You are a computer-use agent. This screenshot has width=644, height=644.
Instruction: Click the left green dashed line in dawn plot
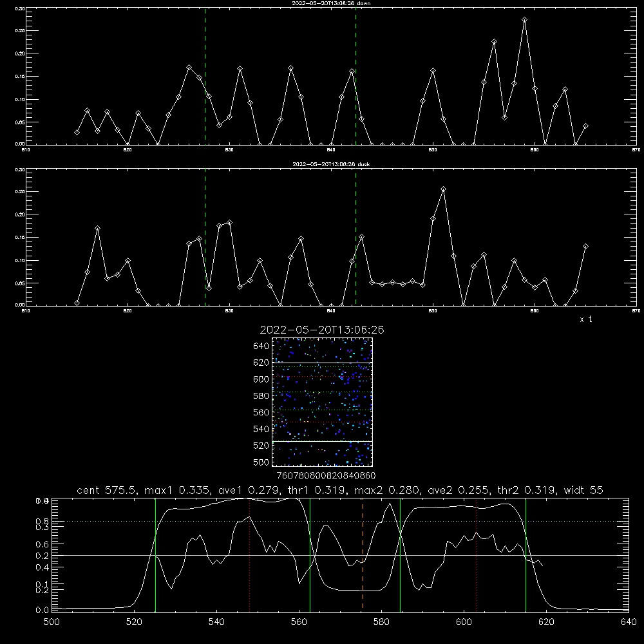205,77
